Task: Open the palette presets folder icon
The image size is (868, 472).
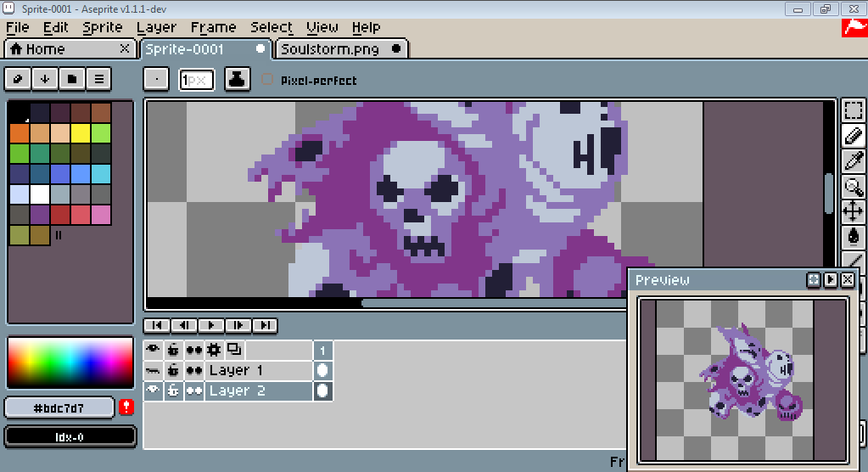Action: (x=72, y=79)
